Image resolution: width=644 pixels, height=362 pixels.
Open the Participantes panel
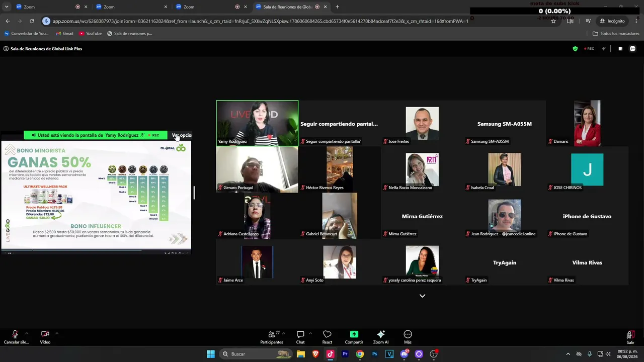coord(272,337)
